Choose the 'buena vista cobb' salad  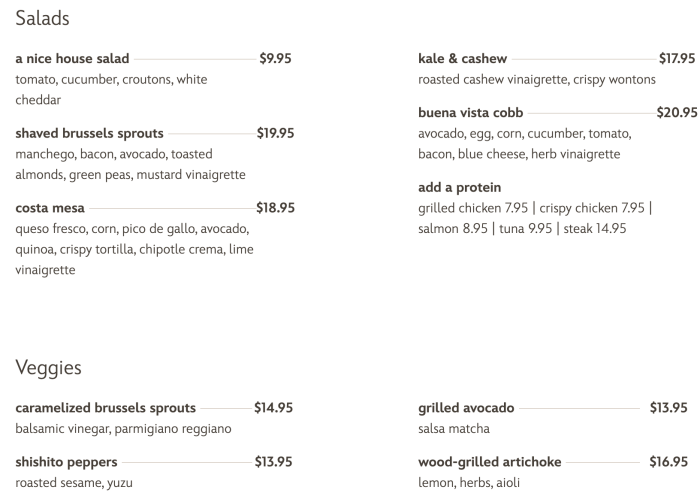471,113
